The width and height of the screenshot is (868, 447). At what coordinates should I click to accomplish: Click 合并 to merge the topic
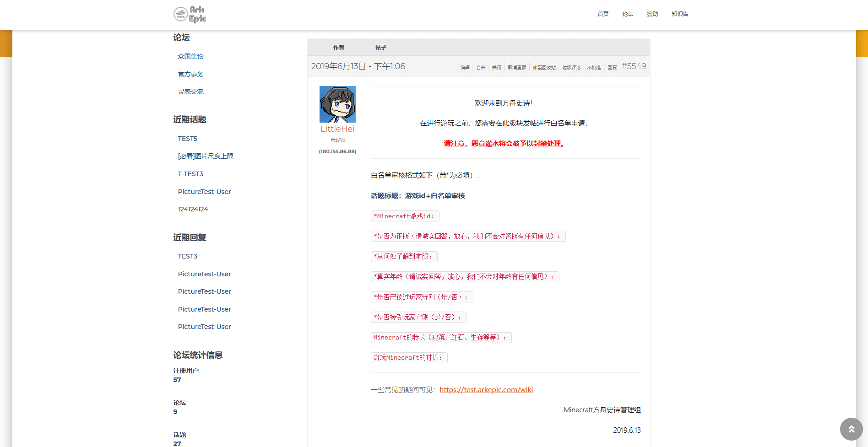pyautogui.click(x=481, y=68)
